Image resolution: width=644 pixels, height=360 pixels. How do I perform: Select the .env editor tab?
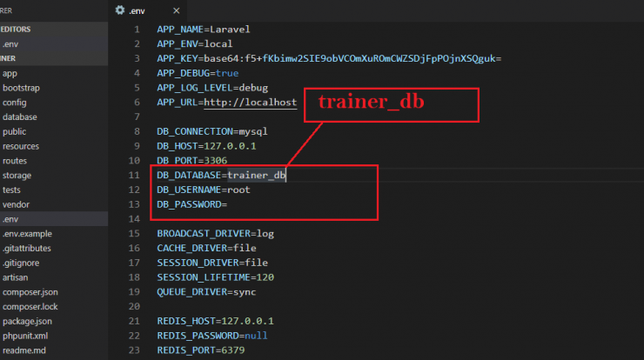tap(147, 10)
